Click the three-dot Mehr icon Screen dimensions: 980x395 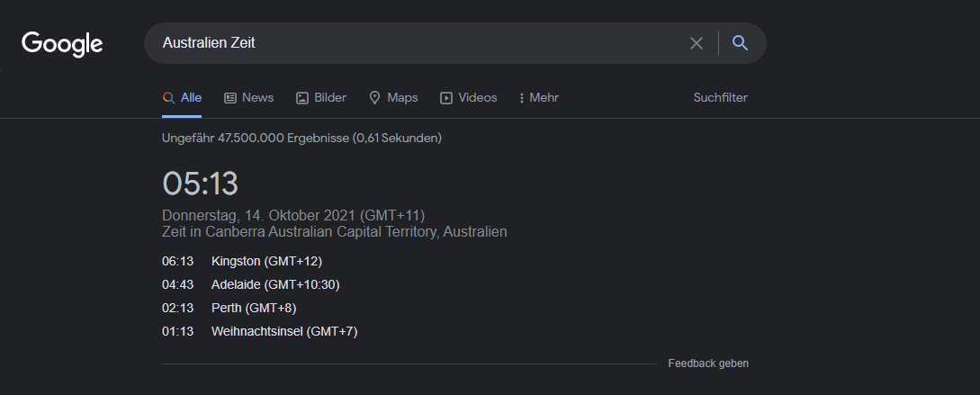coord(522,98)
